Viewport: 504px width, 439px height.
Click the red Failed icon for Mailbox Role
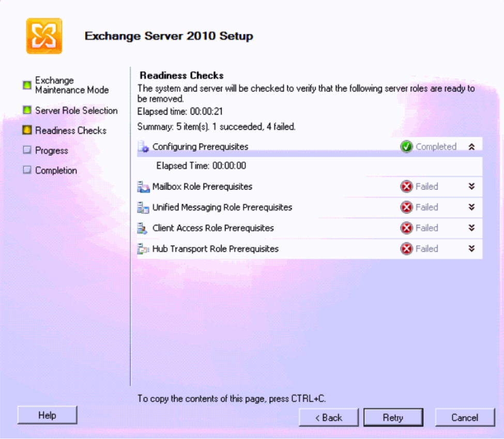click(406, 187)
